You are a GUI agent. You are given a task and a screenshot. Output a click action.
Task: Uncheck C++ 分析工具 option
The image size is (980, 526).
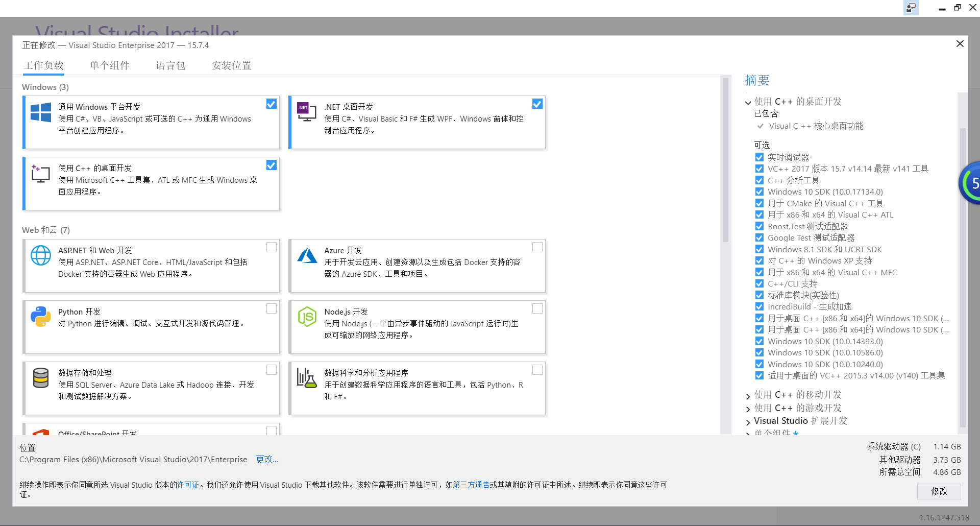[759, 180]
